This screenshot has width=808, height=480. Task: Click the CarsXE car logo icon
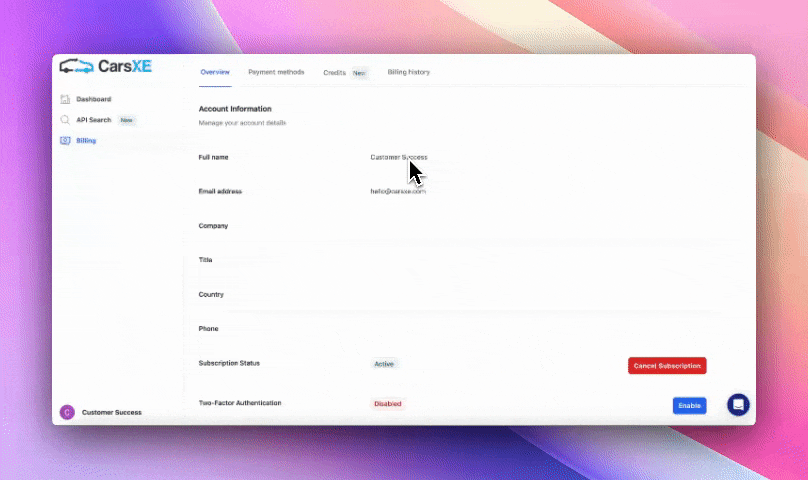pos(76,67)
